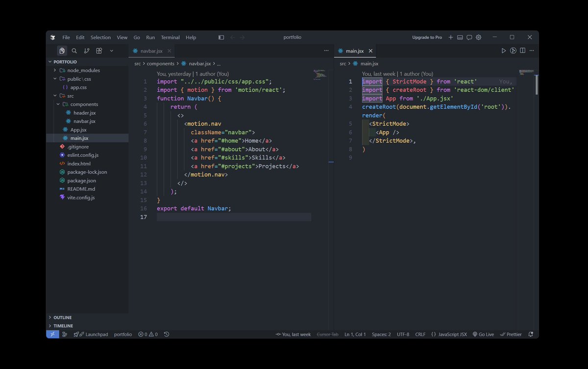Close the navbar.jsx tab
The width and height of the screenshot is (588, 369).
169,51
